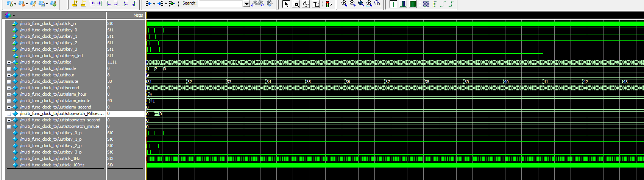644x180 pixels.
Task: Expand the uut/stopwatch_Millisec signal bus
Action: pos(9,113)
